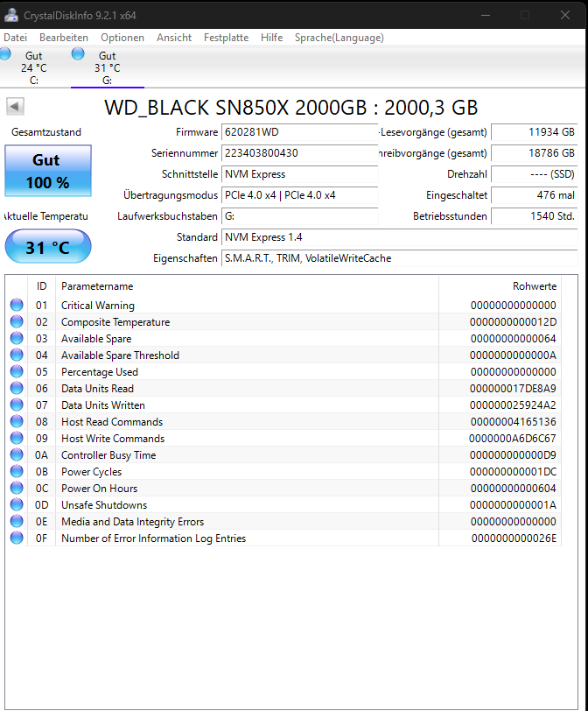Screen dimensions: 588x711
Task: Select the Unsafe Shutdowns parameter name
Action: (x=104, y=504)
